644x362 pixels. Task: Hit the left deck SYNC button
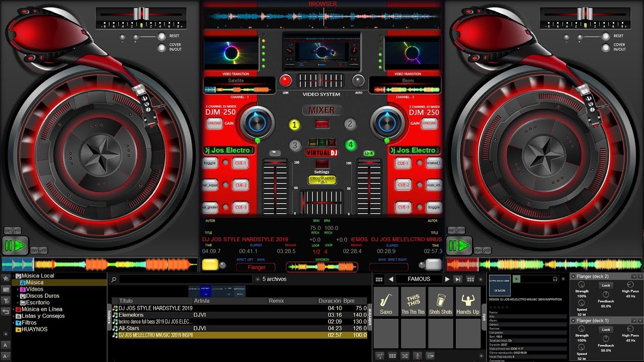[39, 250]
